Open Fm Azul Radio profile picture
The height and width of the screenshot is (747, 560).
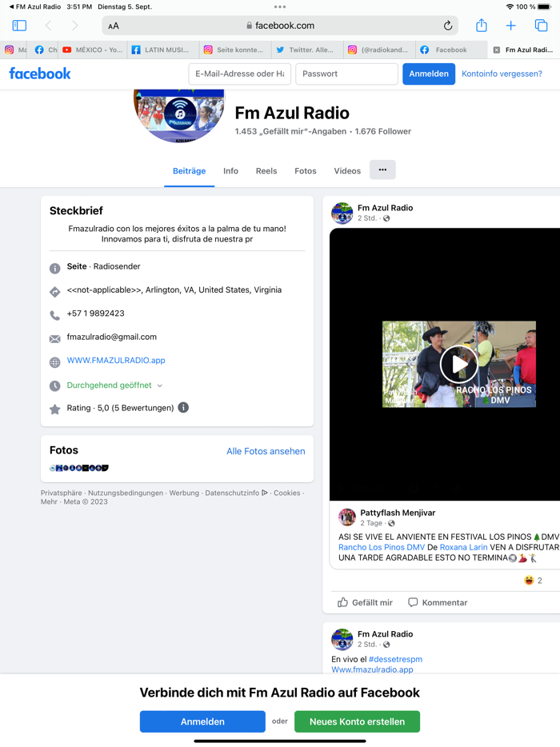(x=179, y=114)
